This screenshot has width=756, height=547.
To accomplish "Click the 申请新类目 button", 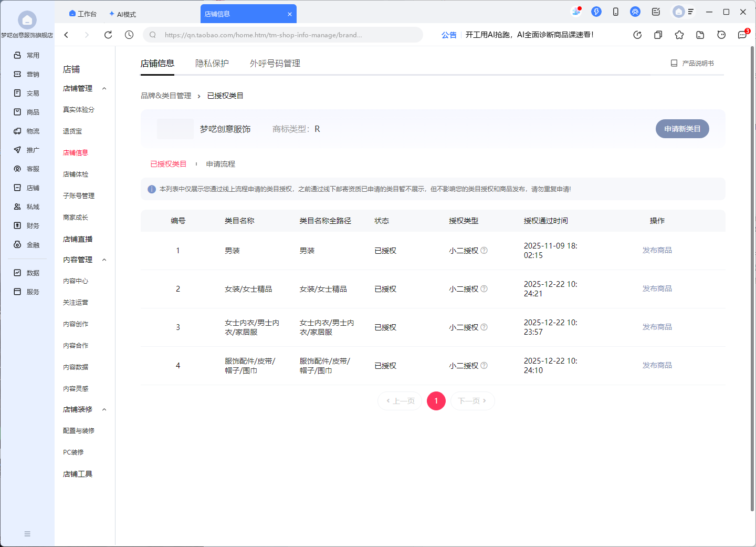I will 682,129.
